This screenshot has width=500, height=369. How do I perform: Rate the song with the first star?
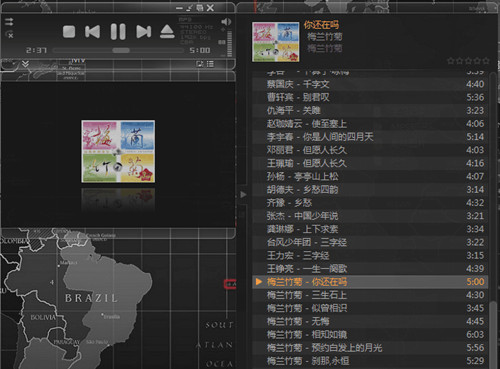451,61
